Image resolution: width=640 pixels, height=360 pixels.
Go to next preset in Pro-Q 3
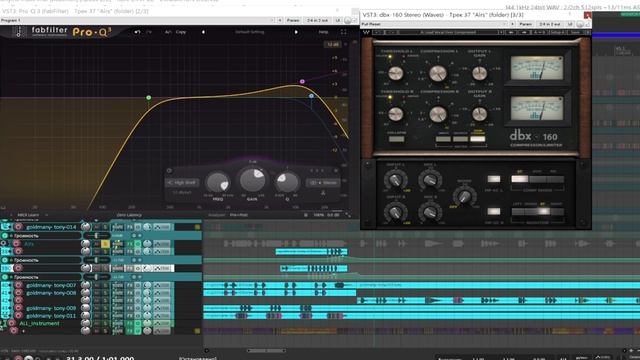296,32
